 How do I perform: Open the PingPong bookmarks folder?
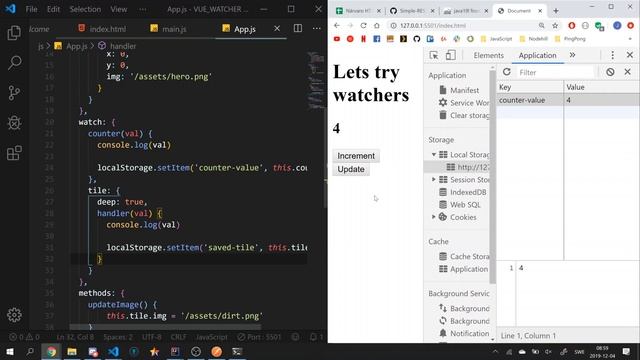(571, 39)
